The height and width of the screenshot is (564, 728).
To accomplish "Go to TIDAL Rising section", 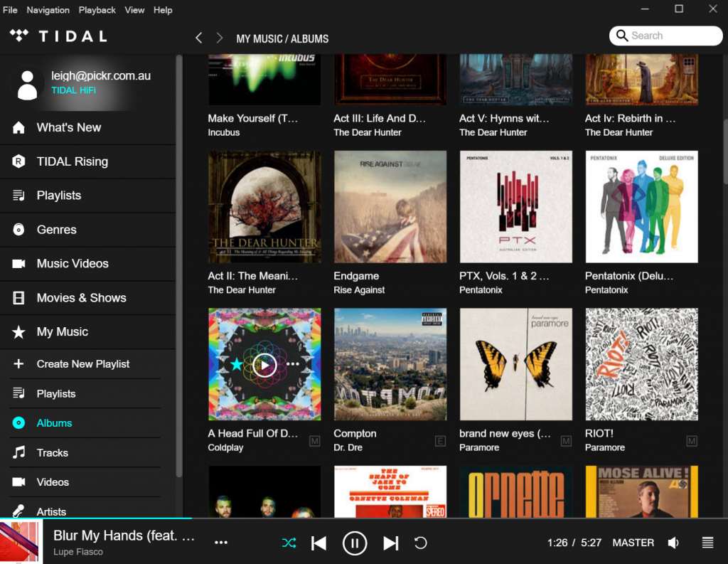I will point(72,161).
